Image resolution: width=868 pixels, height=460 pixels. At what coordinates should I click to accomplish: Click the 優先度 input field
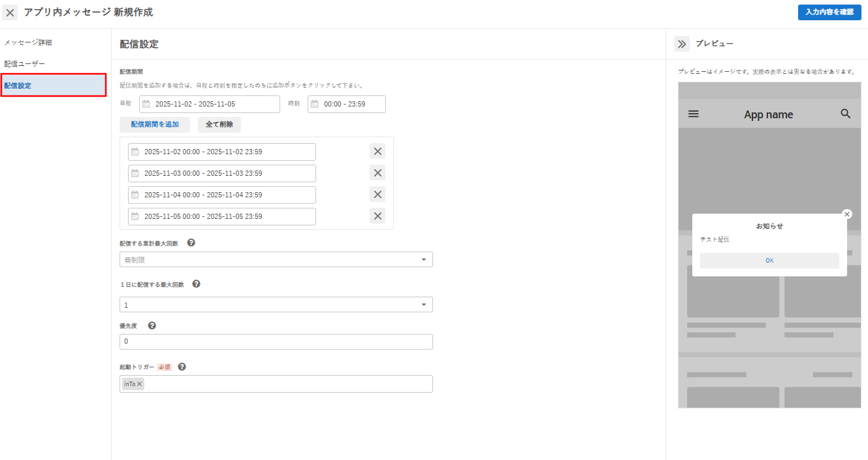(x=276, y=342)
